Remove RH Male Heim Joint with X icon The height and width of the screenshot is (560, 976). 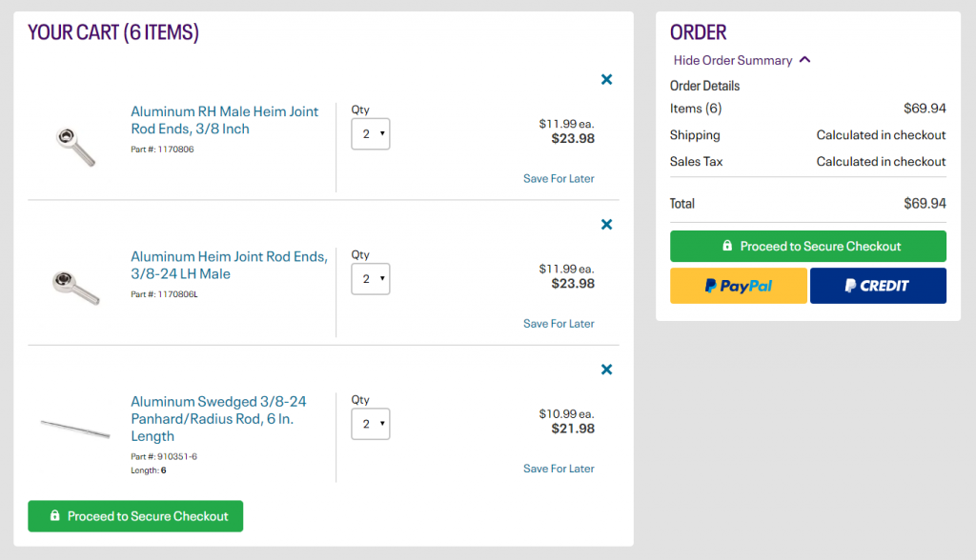click(x=606, y=80)
